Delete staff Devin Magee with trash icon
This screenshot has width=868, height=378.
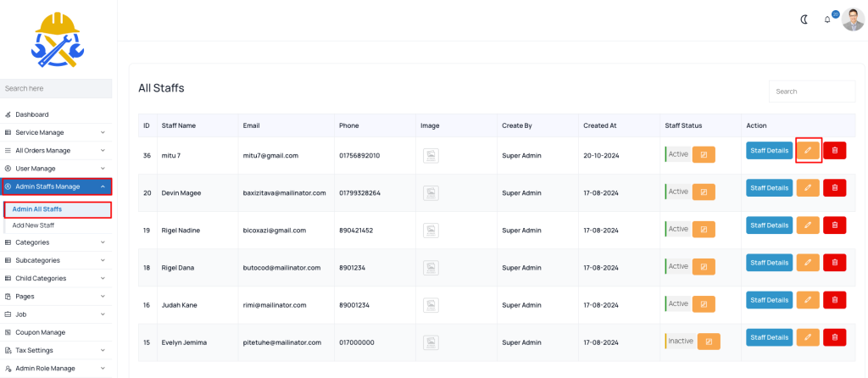(x=835, y=188)
